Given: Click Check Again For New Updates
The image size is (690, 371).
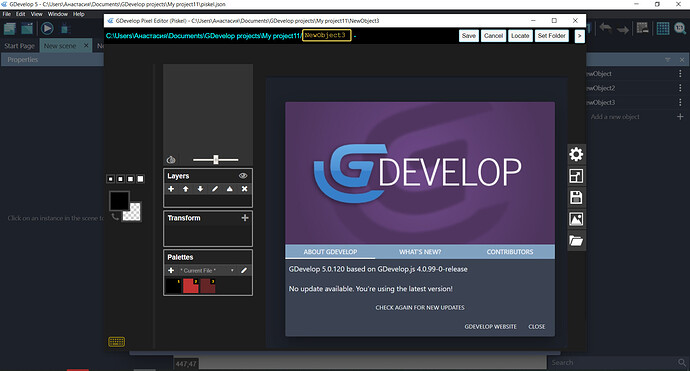Looking at the screenshot, I should [420, 308].
